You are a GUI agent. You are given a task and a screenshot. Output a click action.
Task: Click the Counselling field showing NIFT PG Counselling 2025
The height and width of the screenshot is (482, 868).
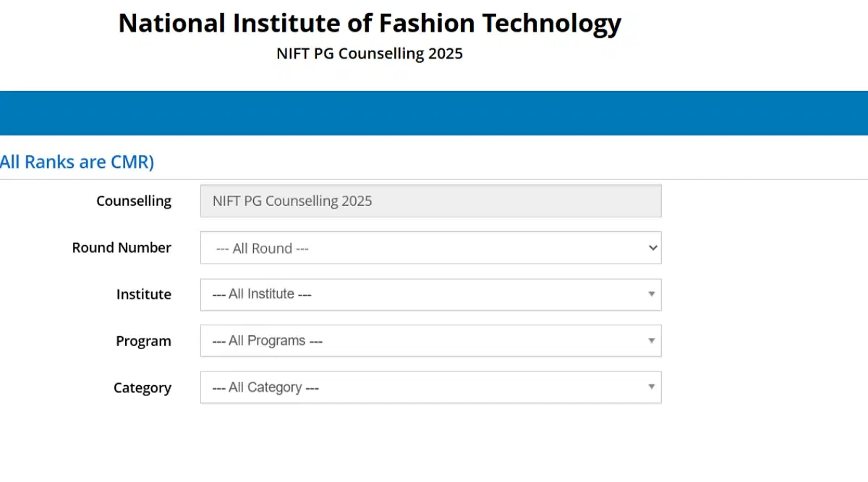430,201
